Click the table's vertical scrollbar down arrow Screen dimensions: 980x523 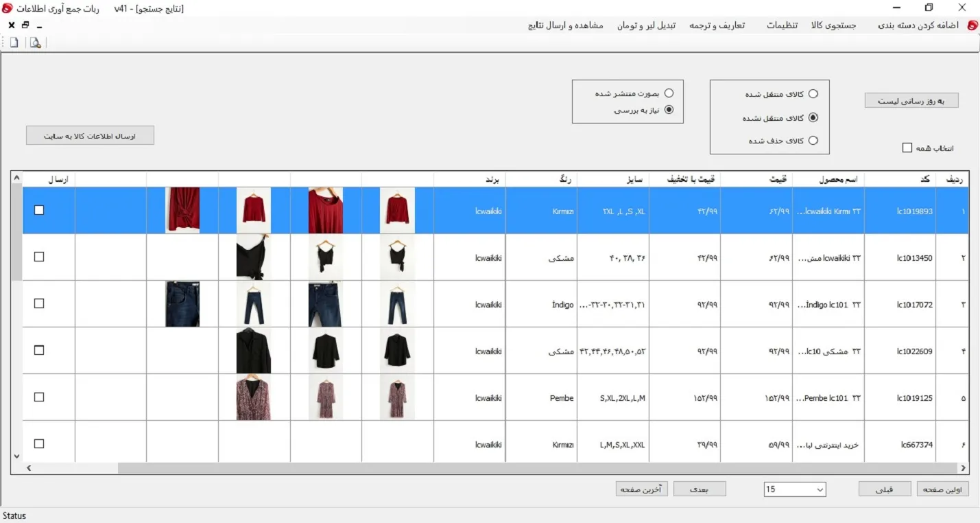(16, 456)
